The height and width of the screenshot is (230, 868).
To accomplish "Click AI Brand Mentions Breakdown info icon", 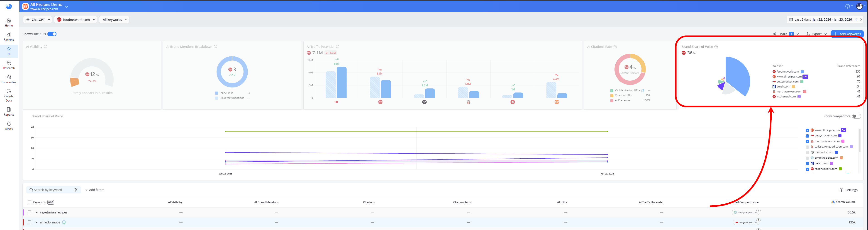I will 215,47.
